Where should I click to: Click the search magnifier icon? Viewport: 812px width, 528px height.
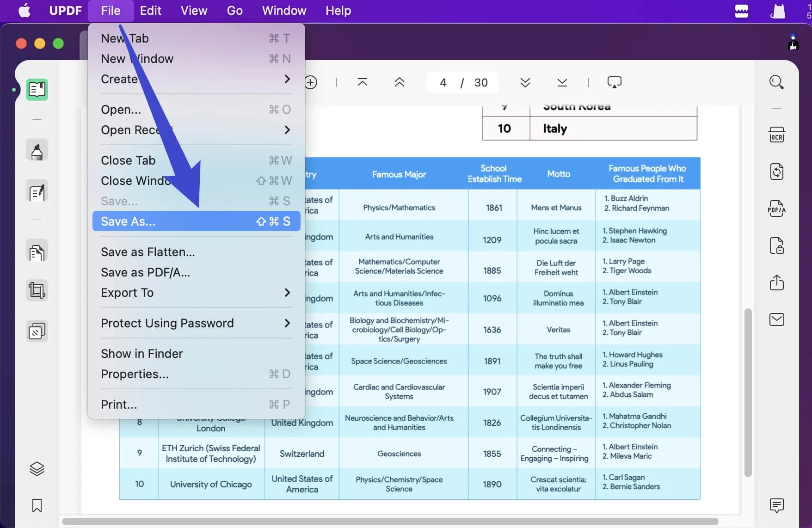click(x=776, y=82)
